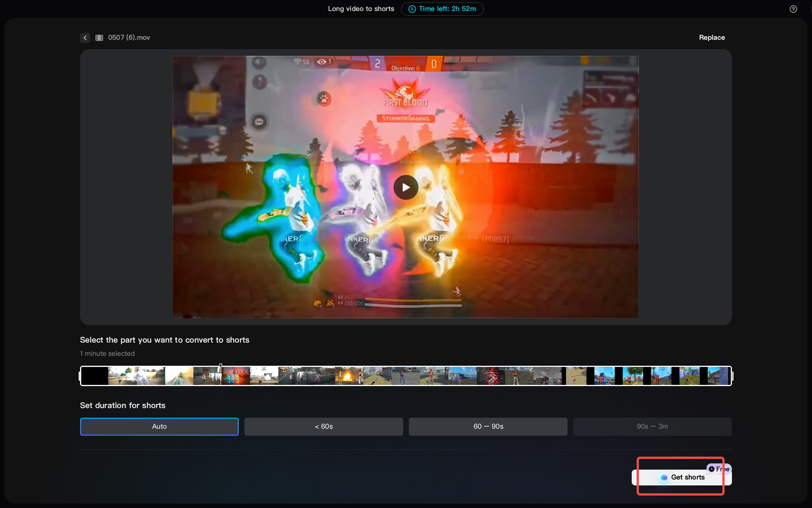
Task: Click the back arrow icon
Action: tap(85, 37)
